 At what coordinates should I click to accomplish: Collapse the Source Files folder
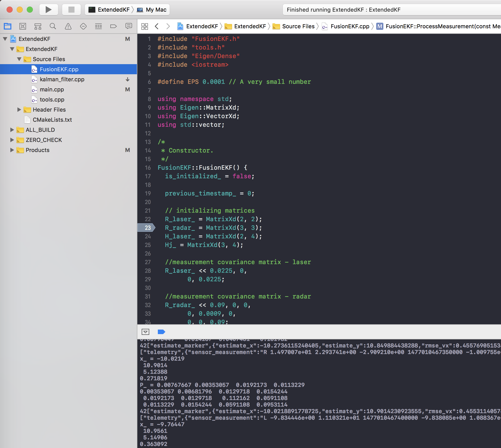[x=19, y=59]
